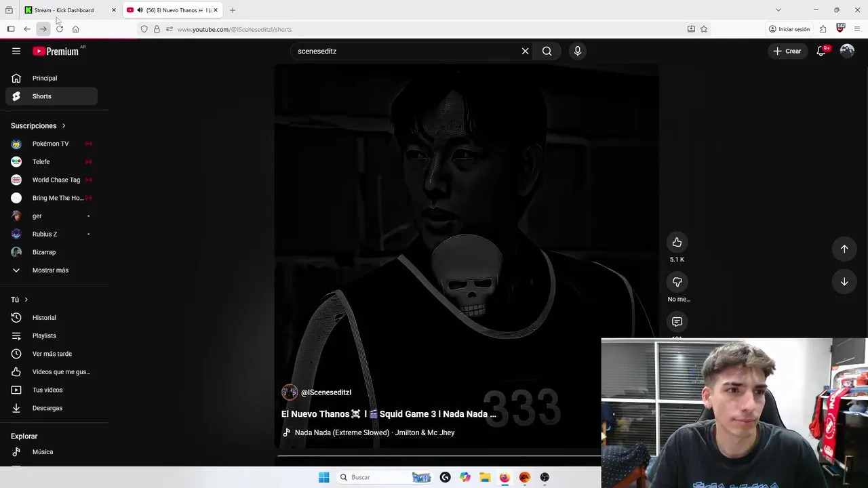868x488 pixels.
Task: Open the ger subscription channel
Action: pyautogui.click(x=52, y=216)
